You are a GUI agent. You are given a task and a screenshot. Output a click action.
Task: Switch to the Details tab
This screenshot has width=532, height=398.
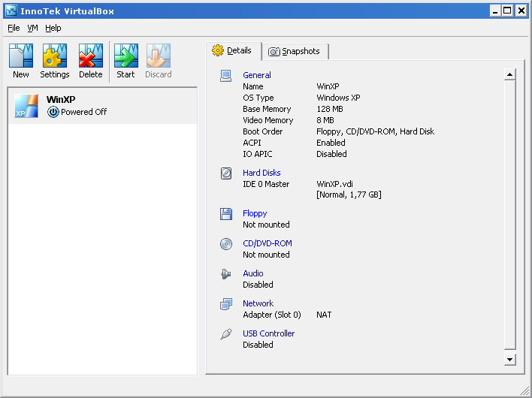tap(234, 51)
